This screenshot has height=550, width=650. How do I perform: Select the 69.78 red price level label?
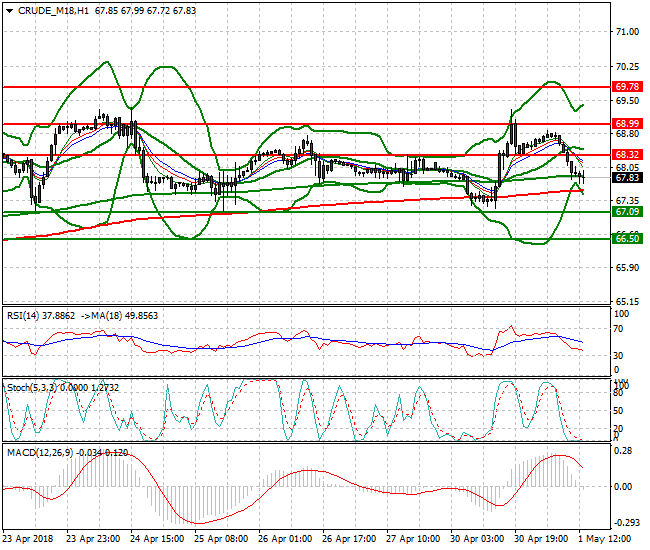[x=627, y=87]
